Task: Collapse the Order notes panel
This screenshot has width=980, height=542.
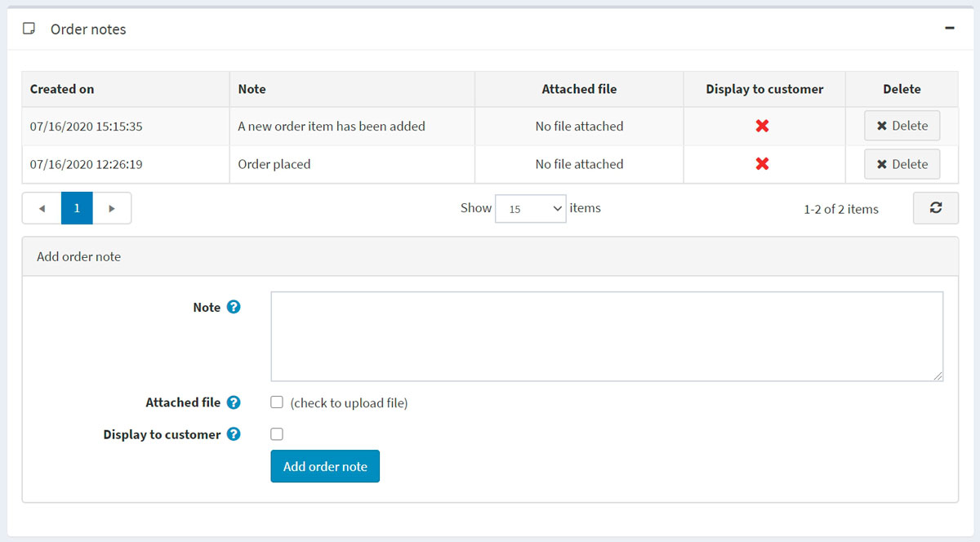Action: coord(949,28)
